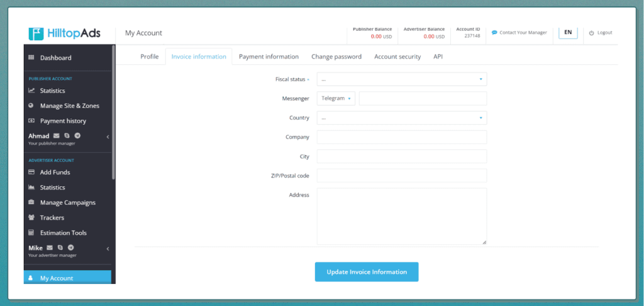Screen dimensions: 644x306
Task: Open the Fiscal status dropdown
Action: pos(401,79)
